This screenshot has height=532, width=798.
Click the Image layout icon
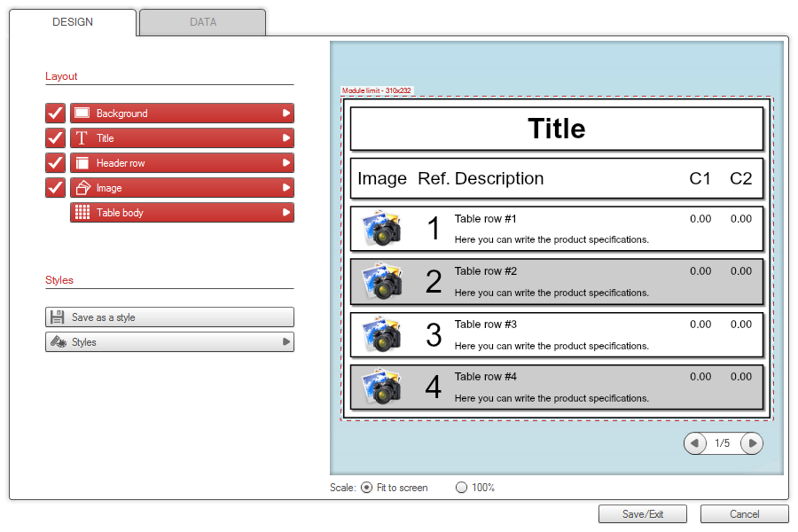tap(82, 188)
